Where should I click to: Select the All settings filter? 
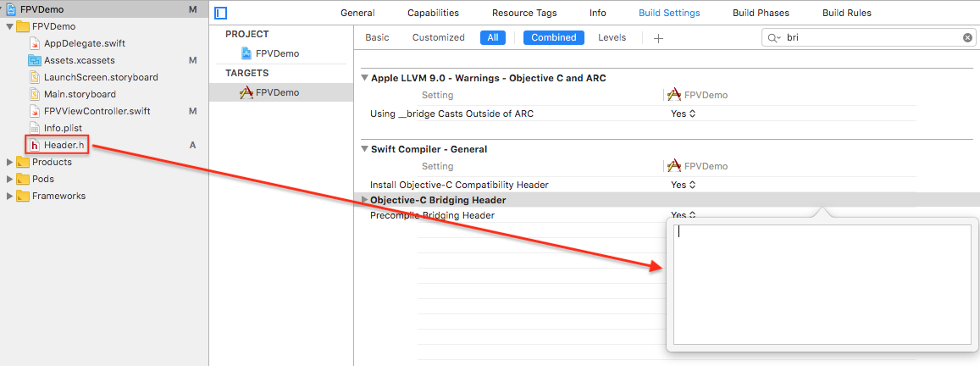pos(493,37)
